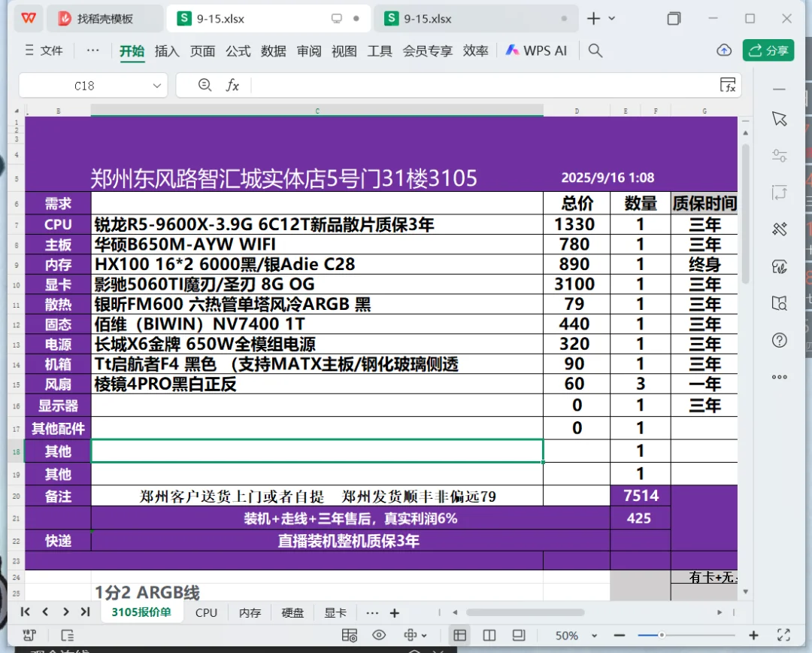Open the help question mark icon
Viewport: 812px width, 653px height.
[x=780, y=341]
